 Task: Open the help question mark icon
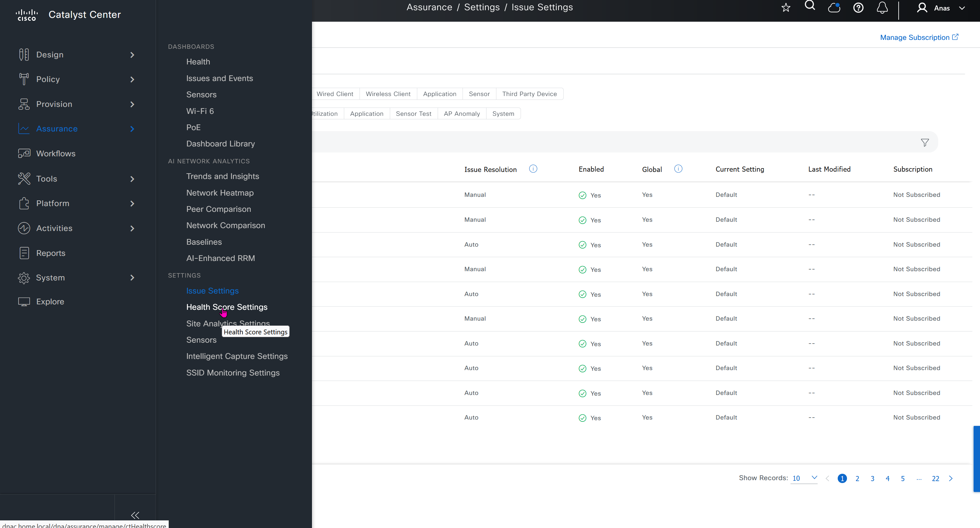(x=858, y=8)
